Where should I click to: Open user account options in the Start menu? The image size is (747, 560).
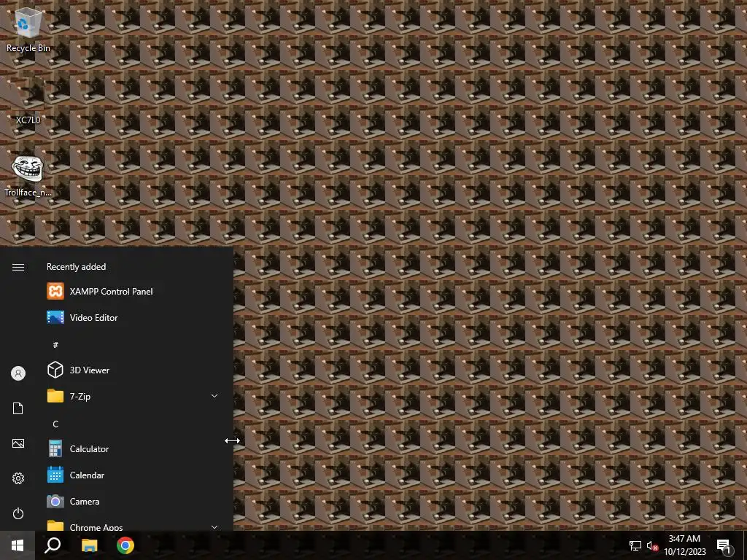(18, 373)
